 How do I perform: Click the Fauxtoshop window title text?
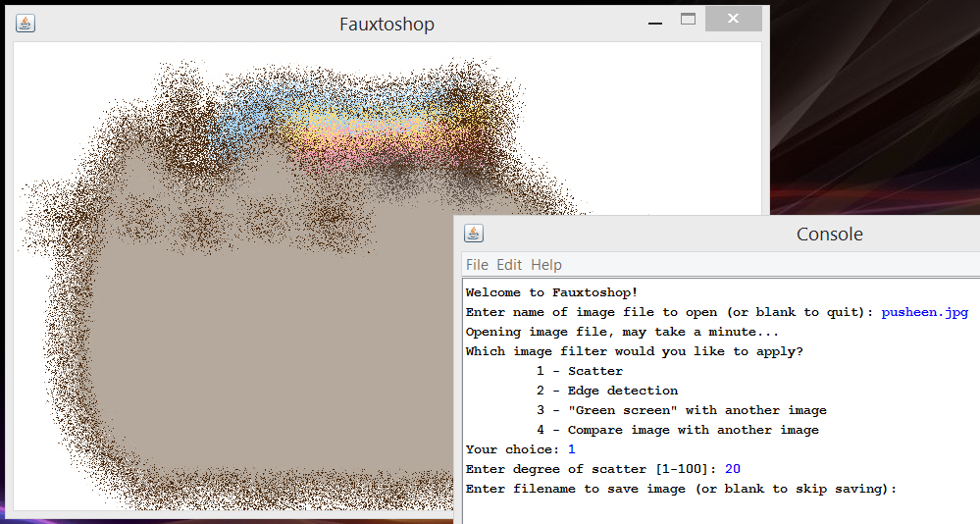[x=387, y=25]
